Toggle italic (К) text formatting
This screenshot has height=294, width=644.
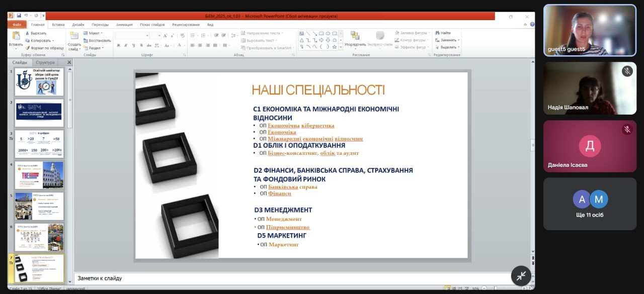(x=125, y=45)
